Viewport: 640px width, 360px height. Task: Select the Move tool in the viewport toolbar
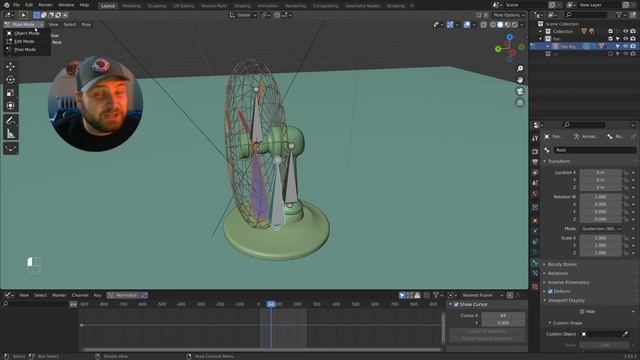pos(11,66)
